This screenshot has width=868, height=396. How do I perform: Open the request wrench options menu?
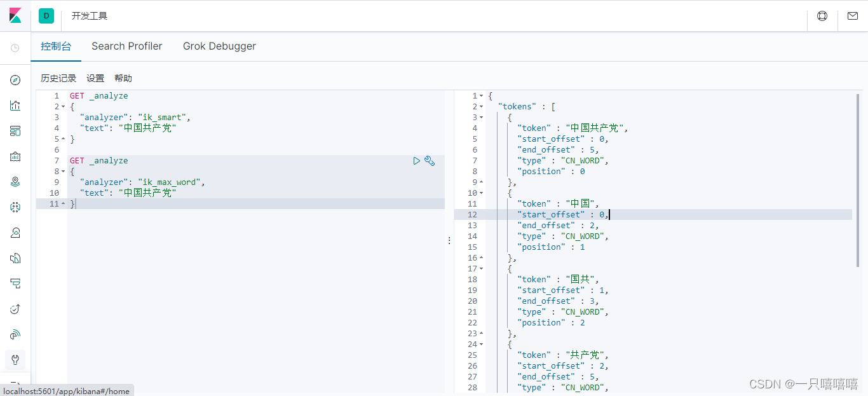[x=430, y=161]
